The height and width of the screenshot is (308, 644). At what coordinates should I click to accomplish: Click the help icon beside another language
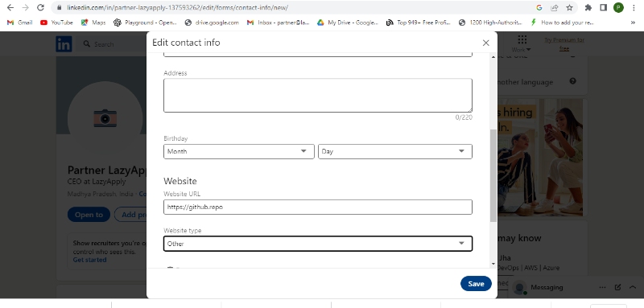point(572,81)
